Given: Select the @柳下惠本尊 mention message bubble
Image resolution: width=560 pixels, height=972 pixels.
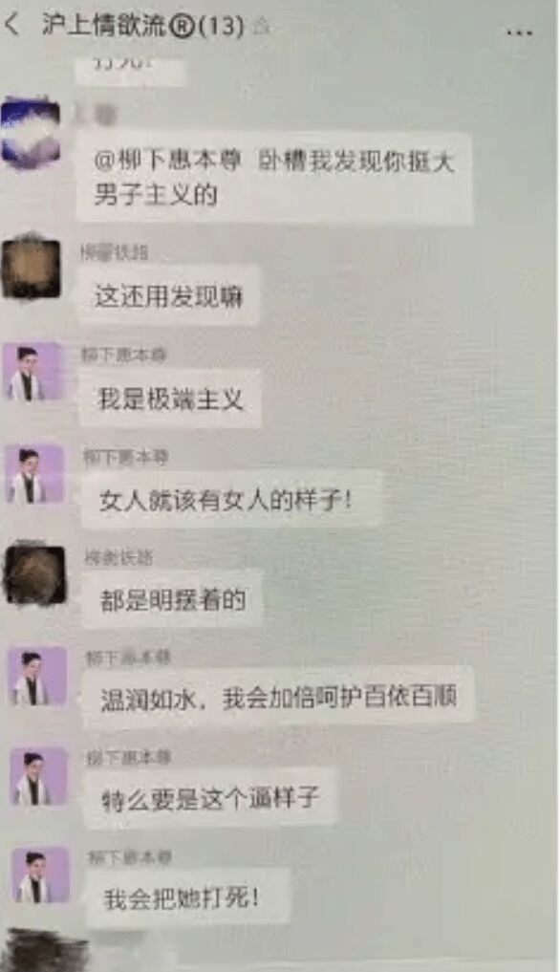Looking at the screenshot, I should pyautogui.click(x=274, y=178).
